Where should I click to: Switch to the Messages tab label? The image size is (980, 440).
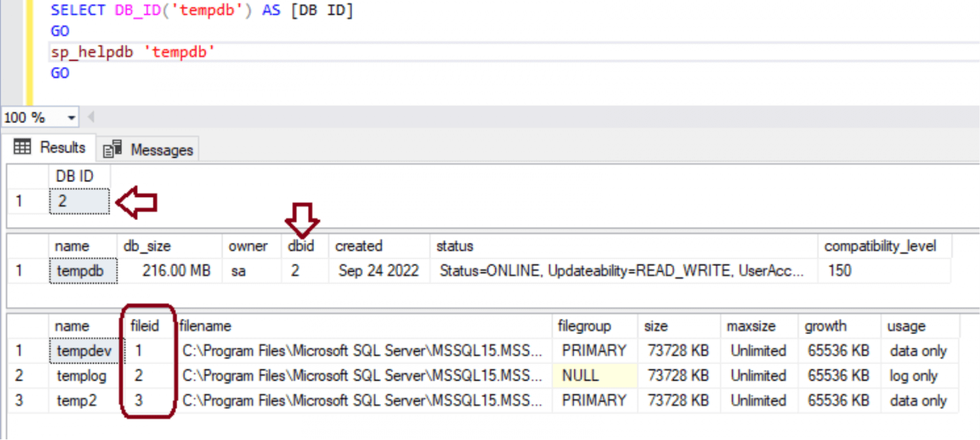tap(161, 150)
